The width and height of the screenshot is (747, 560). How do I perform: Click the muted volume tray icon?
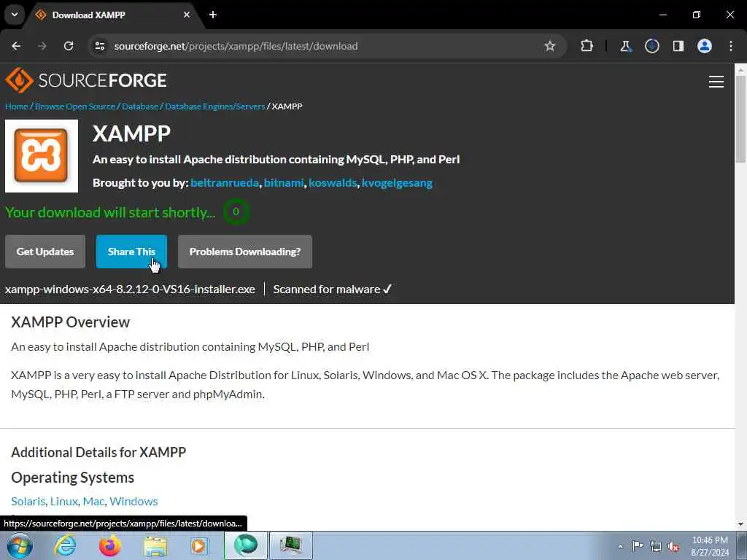[x=673, y=546]
